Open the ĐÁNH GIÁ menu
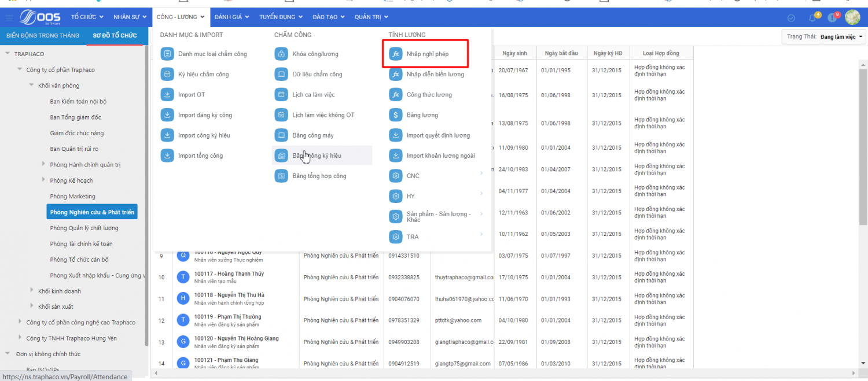The height and width of the screenshot is (381, 868). (231, 17)
